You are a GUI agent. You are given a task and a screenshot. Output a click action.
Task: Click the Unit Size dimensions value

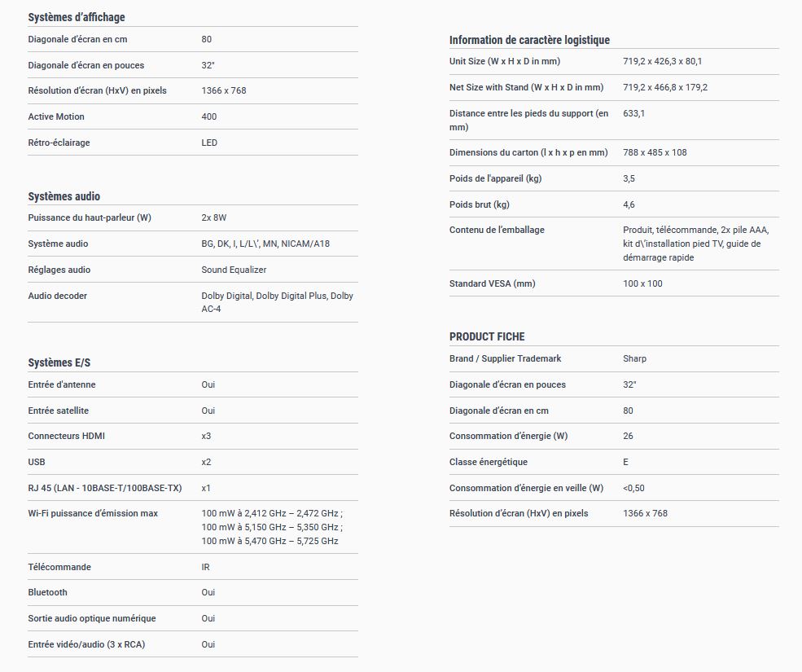click(x=662, y=61)
